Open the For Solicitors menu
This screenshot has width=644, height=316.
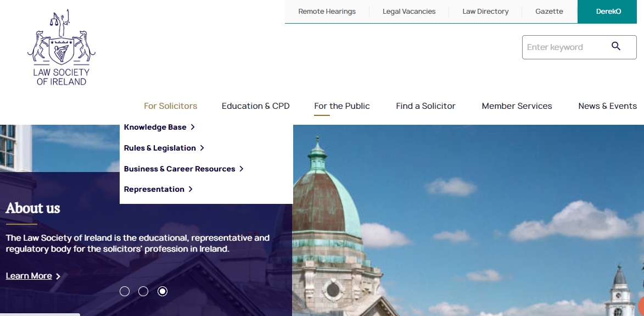click(170, 106)
